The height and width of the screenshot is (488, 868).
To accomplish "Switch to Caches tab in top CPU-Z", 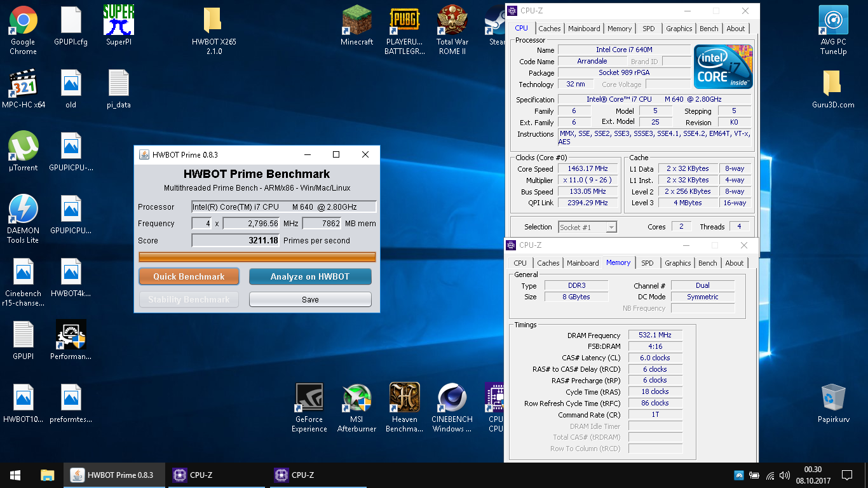I will coord(550,29).
